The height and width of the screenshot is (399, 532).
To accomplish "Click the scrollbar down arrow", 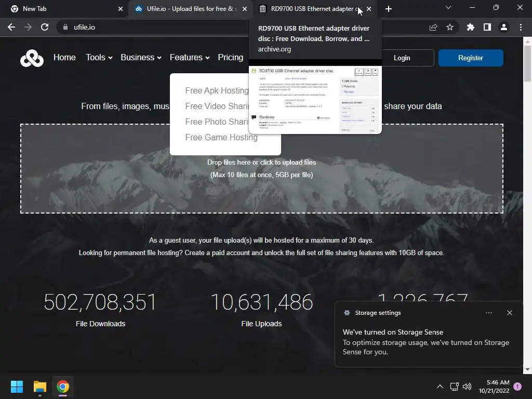I will tap(527, 369).
